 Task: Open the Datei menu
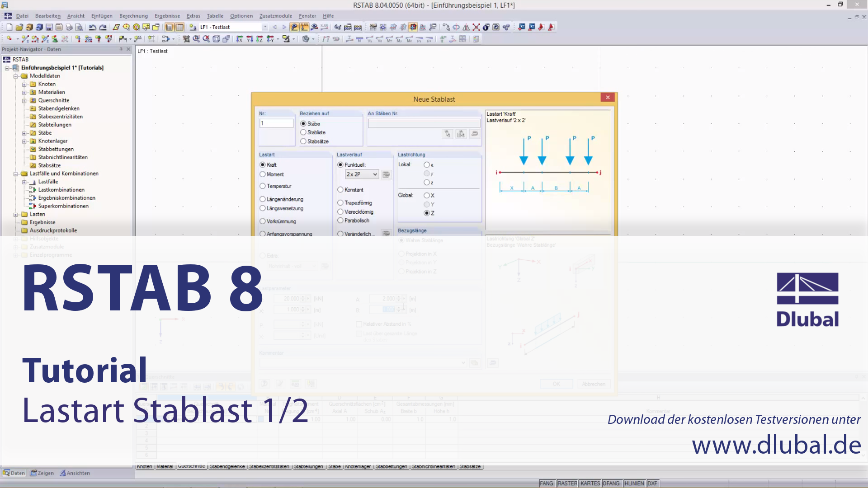pyautogui.click(x=22, y=16)
